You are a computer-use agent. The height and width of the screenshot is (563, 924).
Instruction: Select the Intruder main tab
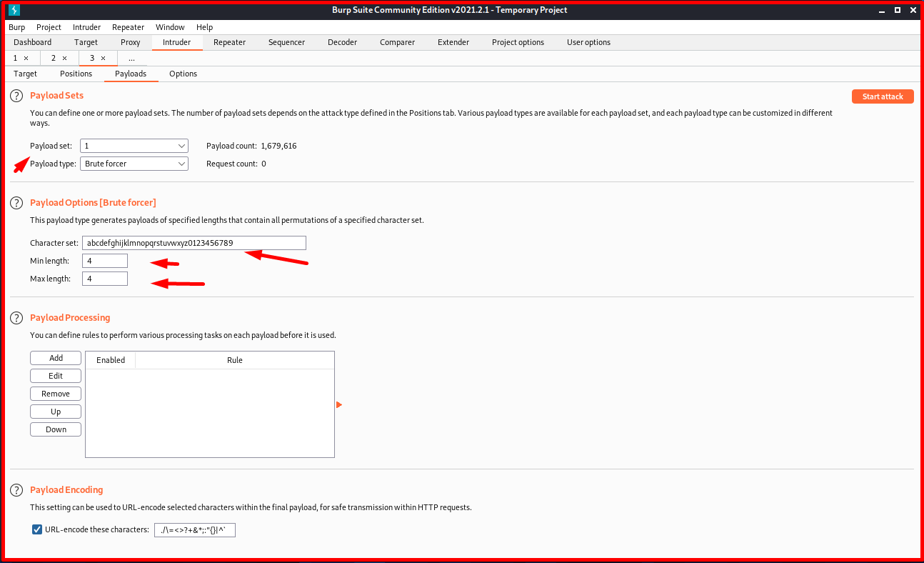tap(177, 42)
